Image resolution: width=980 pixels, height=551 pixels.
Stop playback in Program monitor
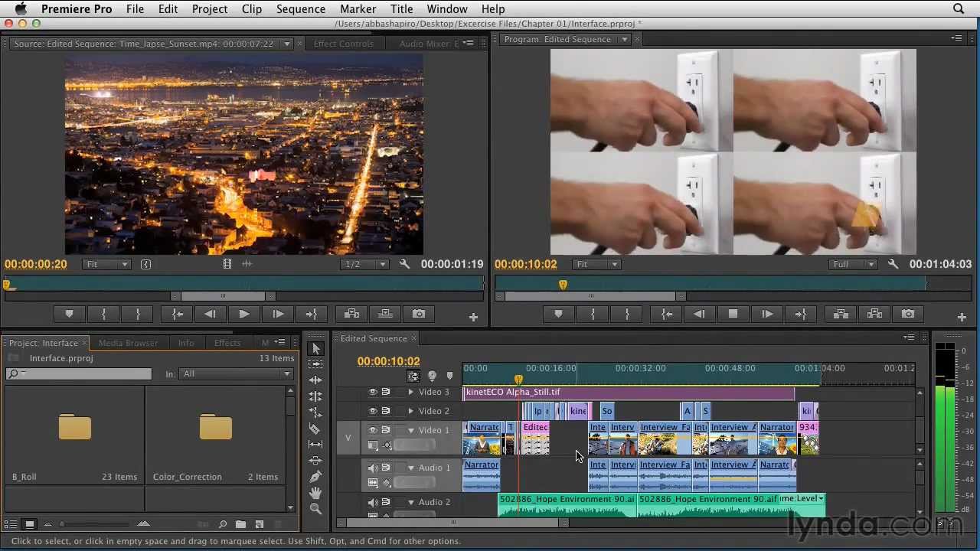(733, 314)
